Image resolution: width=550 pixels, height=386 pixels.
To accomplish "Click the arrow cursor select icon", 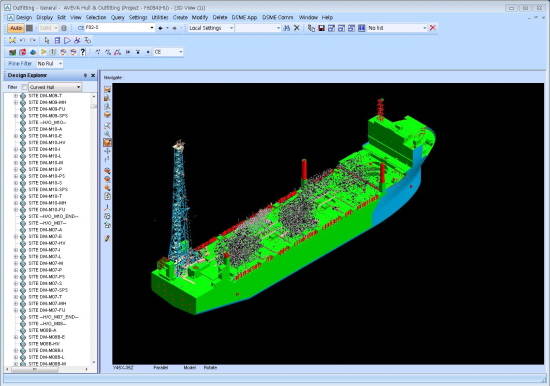I will (x=47, y=40).
